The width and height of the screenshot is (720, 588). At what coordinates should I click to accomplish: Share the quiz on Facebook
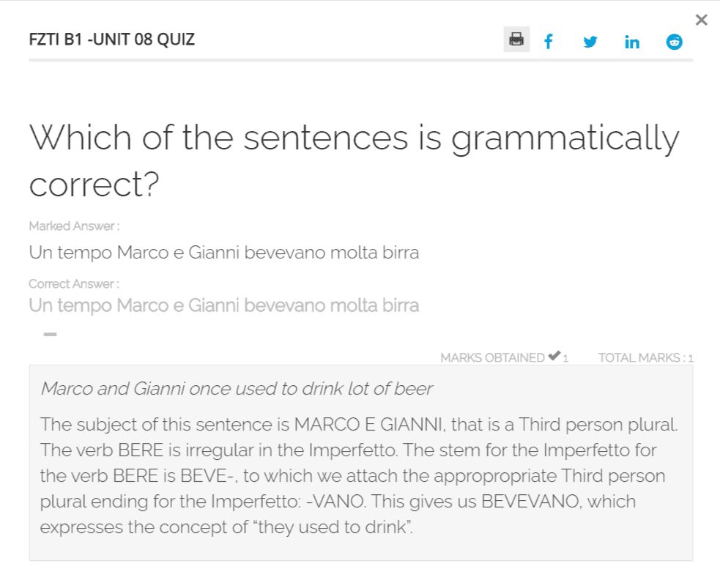(x=548, y=42)
